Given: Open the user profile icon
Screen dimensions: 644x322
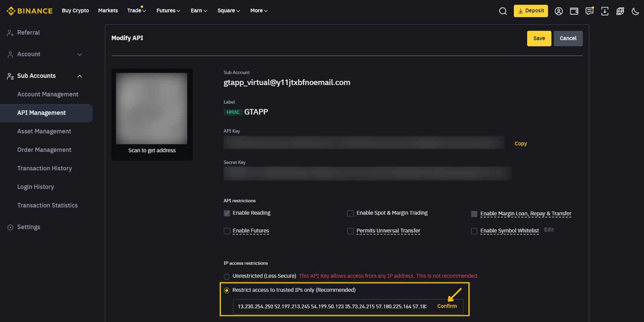Looking at the screenshot, I should tap(559, 11).
